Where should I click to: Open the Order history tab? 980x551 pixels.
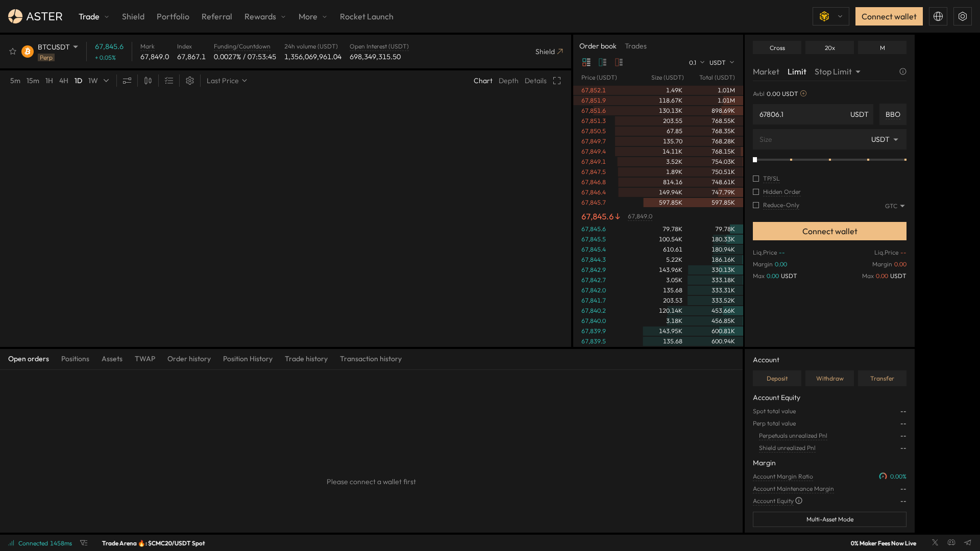coord(189,359)
